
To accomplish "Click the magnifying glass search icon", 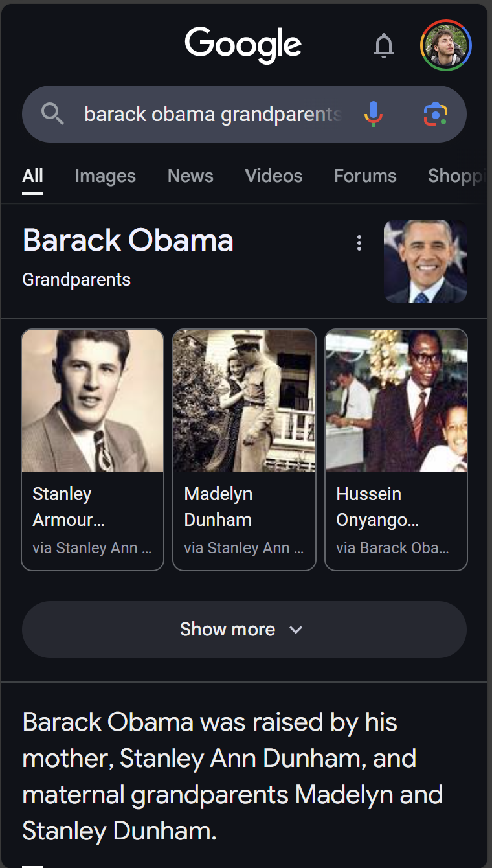I will pyautogui.click(x=52, y=114).
